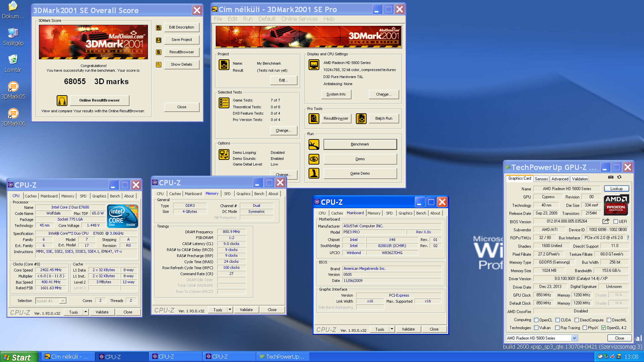Click the BIOS export share icon

[x=605, y=221]
